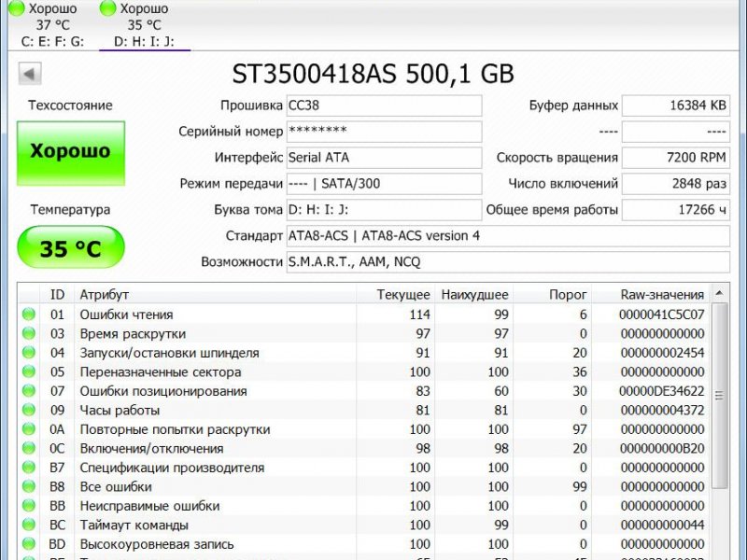Select the Неисправимые ошибки row
This screenshot has height=560, width=747.
364,506
